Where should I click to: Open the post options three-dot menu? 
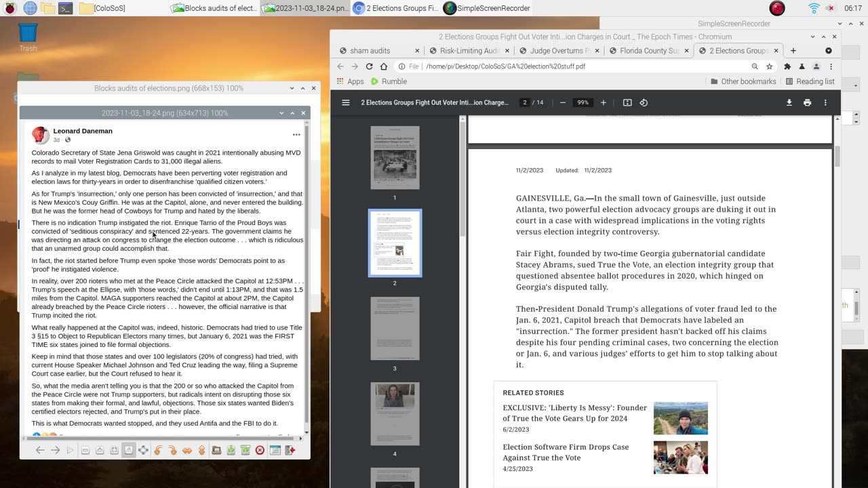pos(296,134)
